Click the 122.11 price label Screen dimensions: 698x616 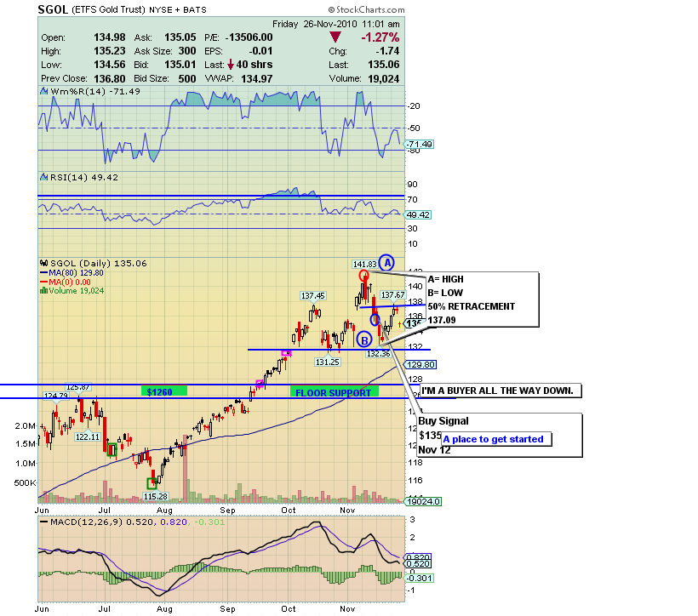pyautogui.click(x=88, y=436)
